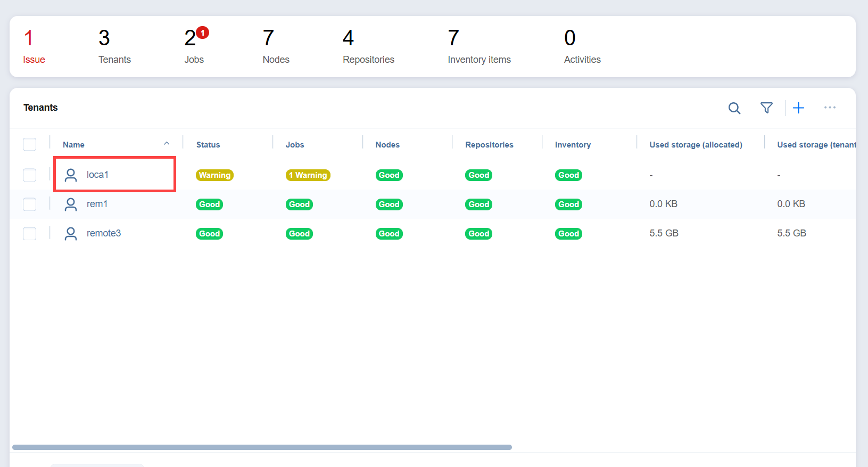This screenshot has height=467, width=868.
Task: Click the user icon beside remote3
Action: pyautogui.click(x=71, y=234)
